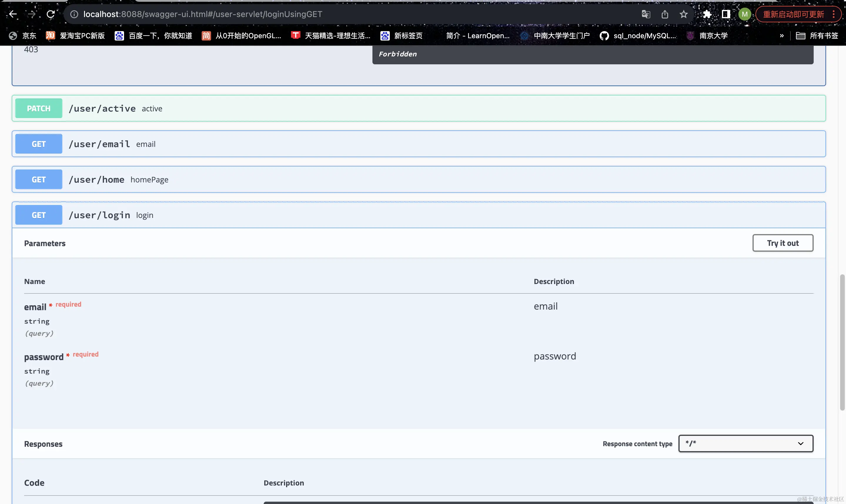Click the share icon in address bar

pyautogui.click(x=665, y=14)
